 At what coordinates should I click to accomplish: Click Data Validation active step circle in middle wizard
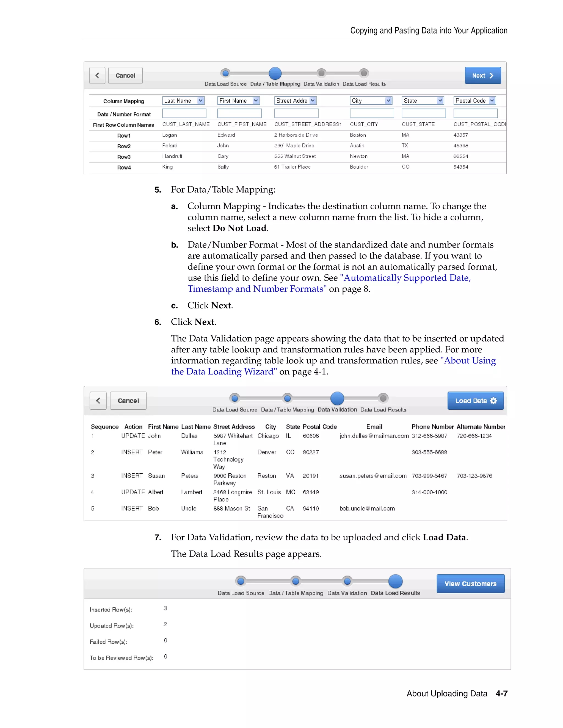[x=337, y=398]
